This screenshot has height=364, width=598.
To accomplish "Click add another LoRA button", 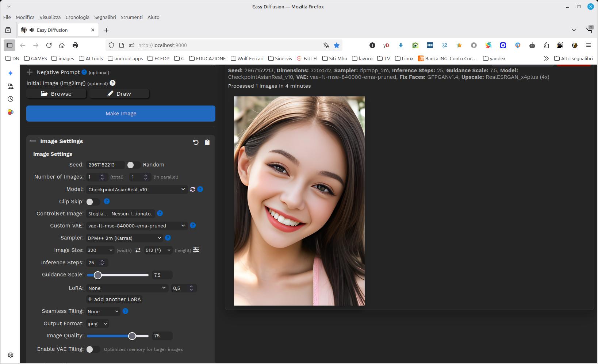I will pyautogui.click(x=114, y=299).
